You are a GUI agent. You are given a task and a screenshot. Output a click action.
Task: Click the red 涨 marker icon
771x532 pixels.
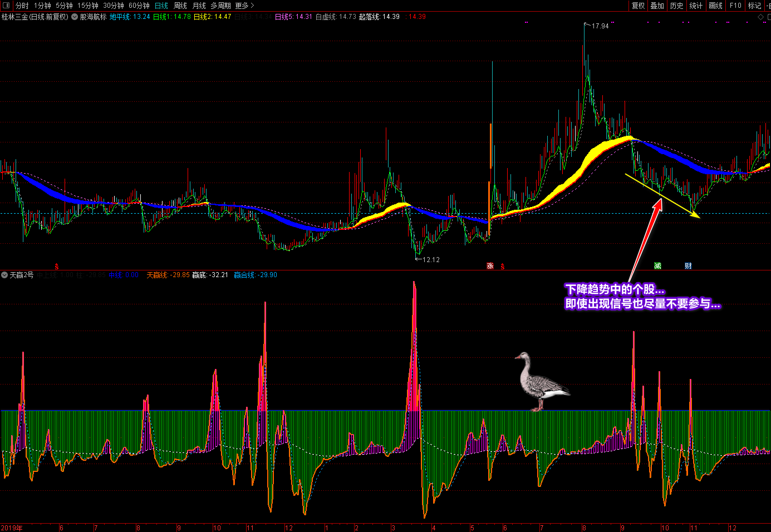tap(490, 266)
